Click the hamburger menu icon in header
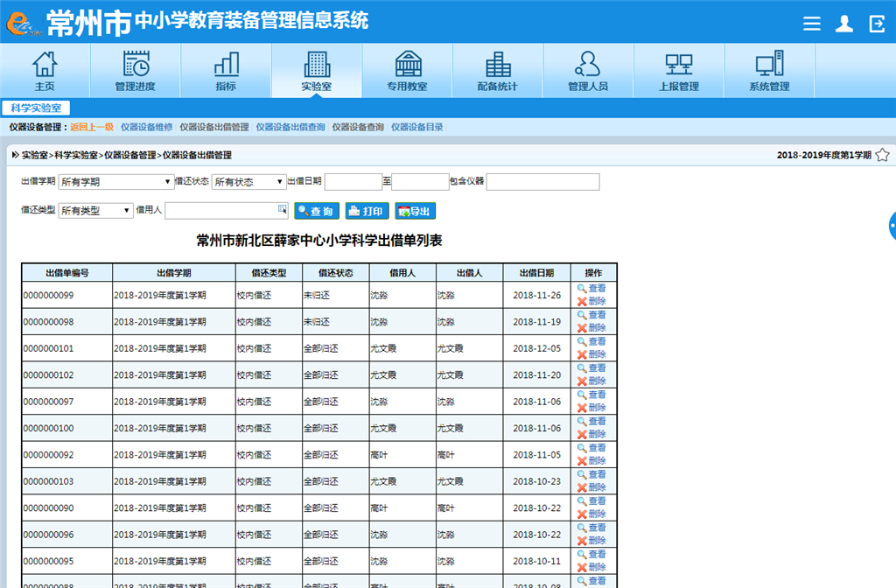Image resolution: width=896 pixels, height=588 pixels. [x=811, y=24]
